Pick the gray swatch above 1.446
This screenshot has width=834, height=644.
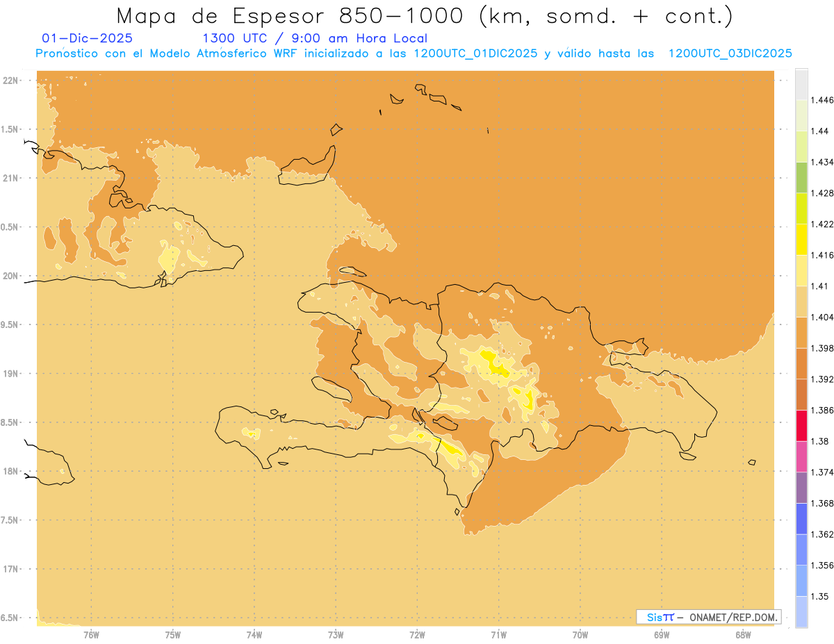801,84
